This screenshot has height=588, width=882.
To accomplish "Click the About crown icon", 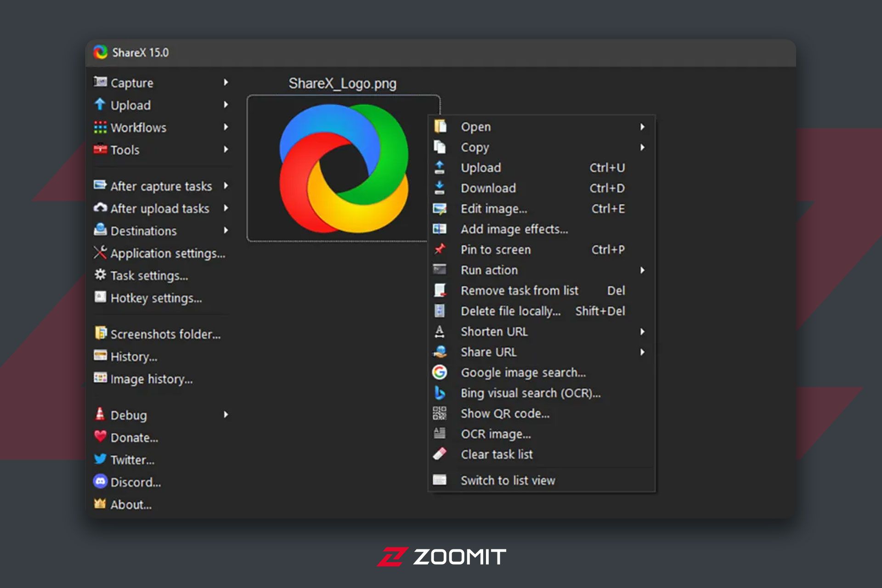I will [x=100, y=503].
